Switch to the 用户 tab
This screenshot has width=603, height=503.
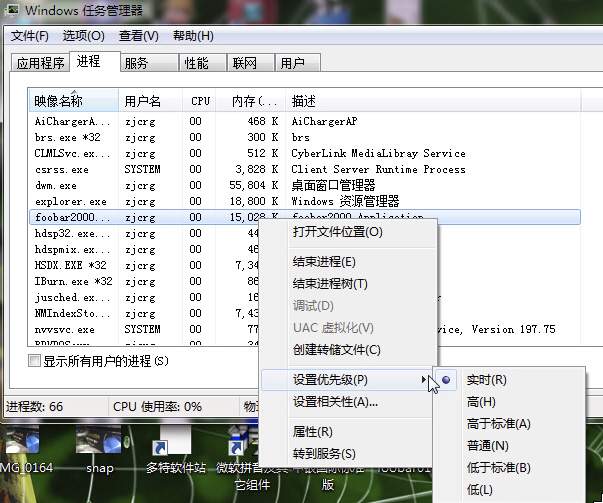[x=298, y=63]
